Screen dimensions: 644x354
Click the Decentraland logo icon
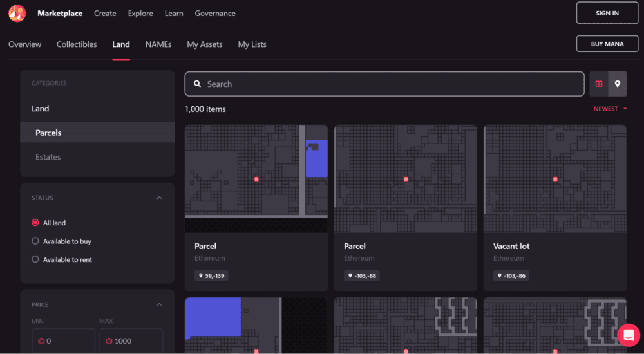coord(17,13)
